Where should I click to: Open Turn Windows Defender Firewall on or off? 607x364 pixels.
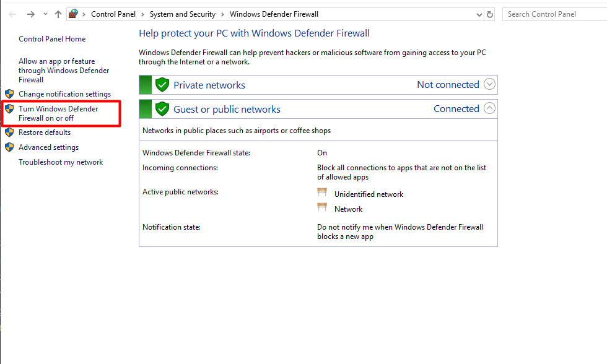pyautogui.click(x=58, y=113)
